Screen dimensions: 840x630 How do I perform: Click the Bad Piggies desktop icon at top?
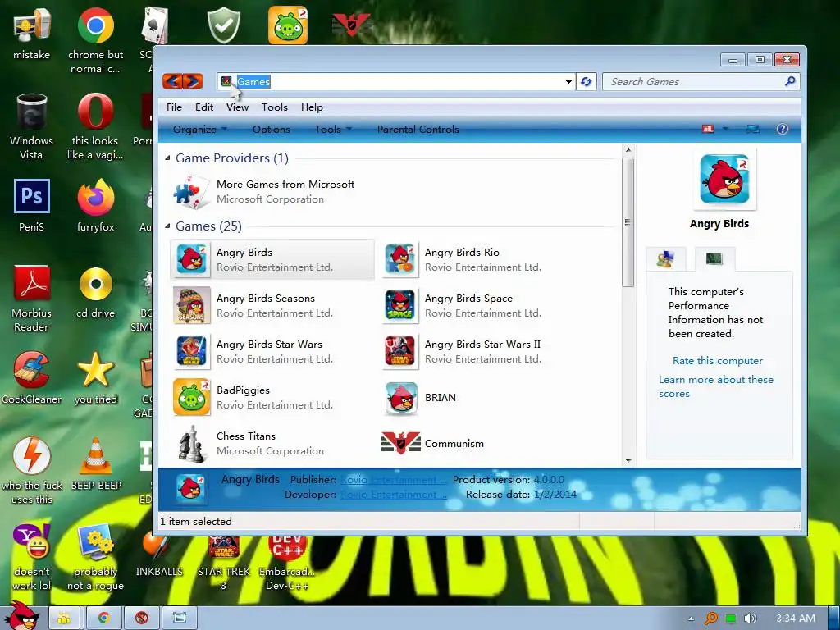(288, 25)
